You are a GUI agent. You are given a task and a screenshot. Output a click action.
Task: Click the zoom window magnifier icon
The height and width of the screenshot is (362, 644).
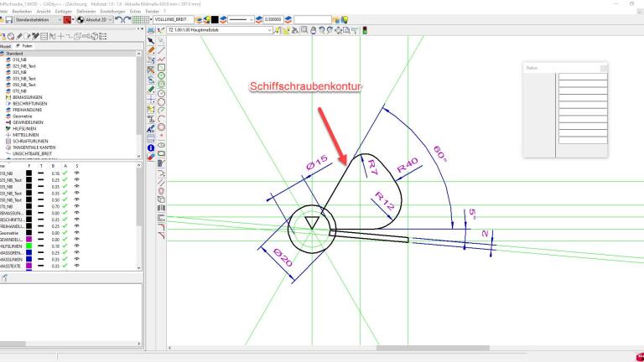[304, 30]
